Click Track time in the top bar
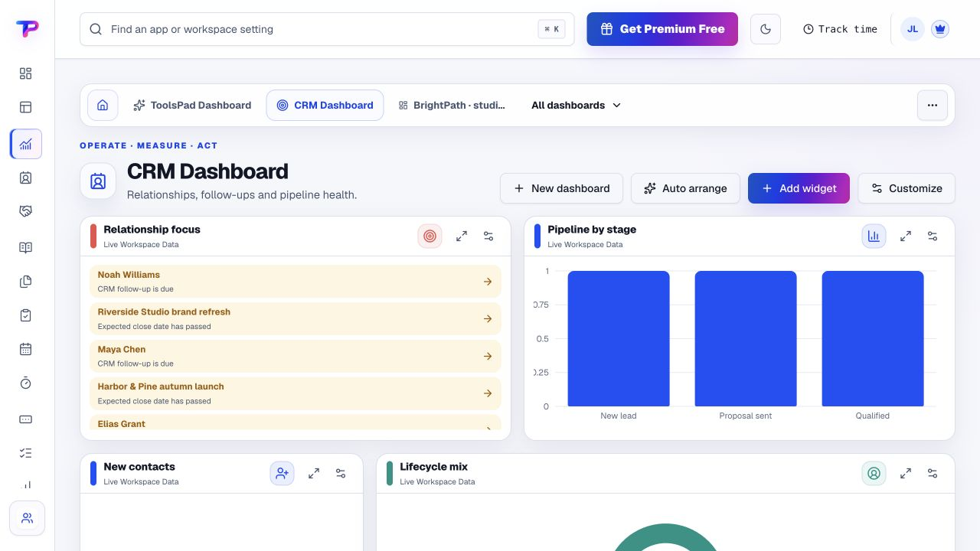The width and height of the screenshot is (980, 551). [840, 29]
